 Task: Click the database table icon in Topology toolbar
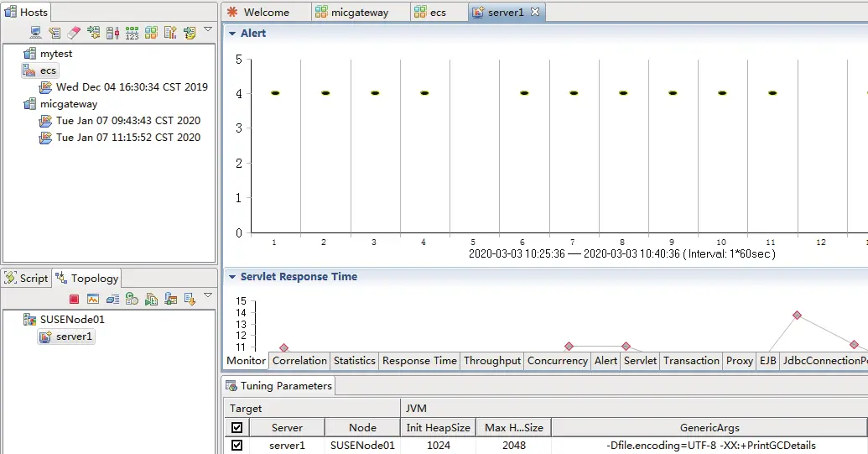pos(170,300)
